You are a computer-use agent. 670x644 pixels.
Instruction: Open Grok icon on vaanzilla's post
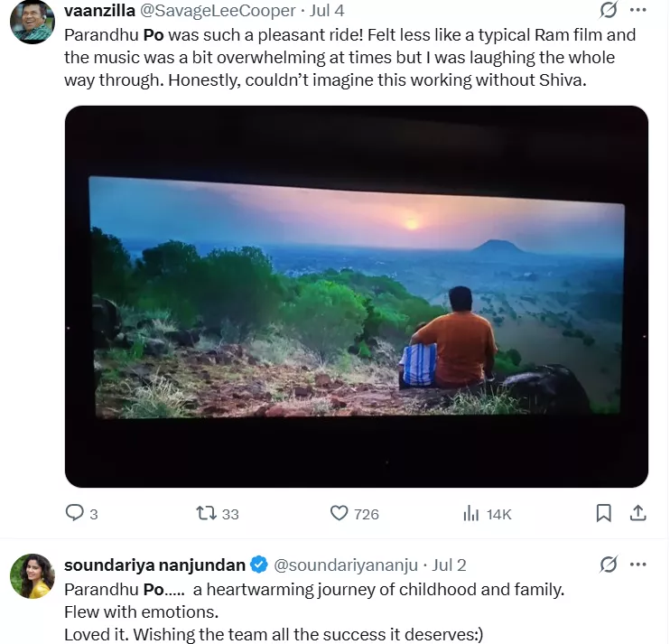click(x=609, y=10)
